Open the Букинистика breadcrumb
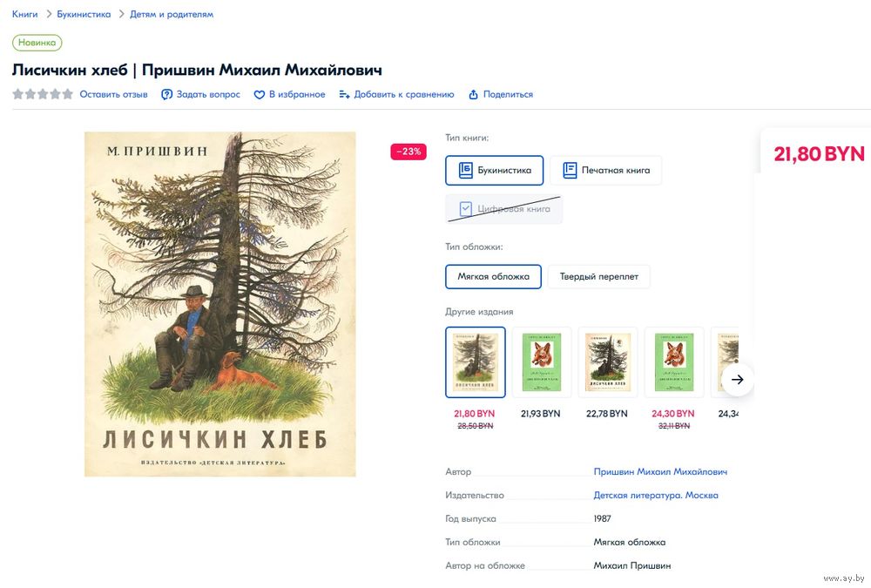This screenshot has height=588, width=871. coord(84,15)
